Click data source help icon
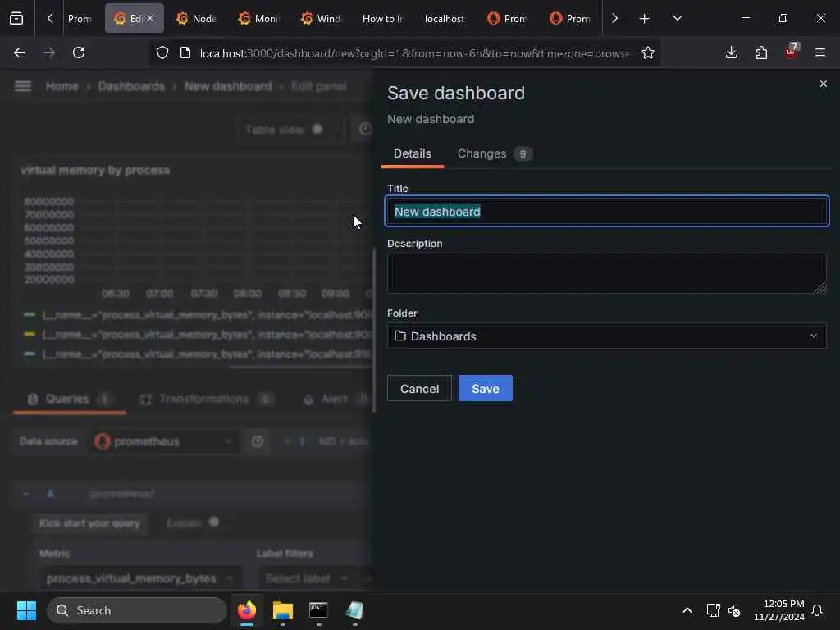840x630 pixels. (x=258, y=441)
